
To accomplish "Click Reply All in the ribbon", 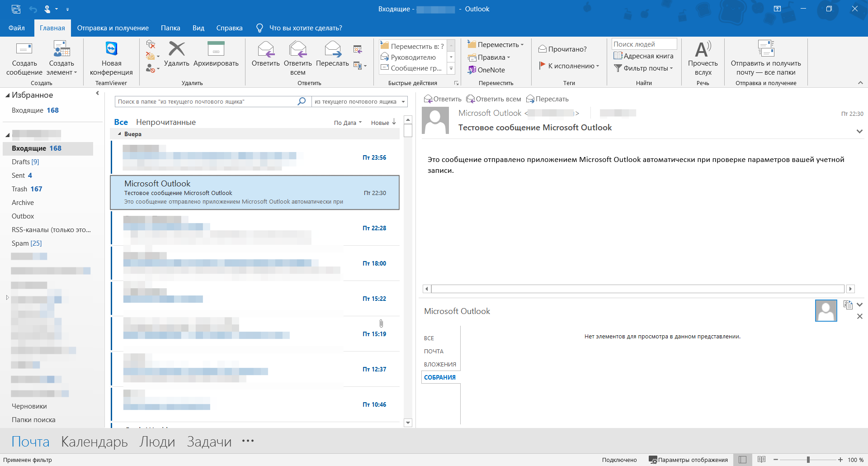I will [x=298, y=58].
